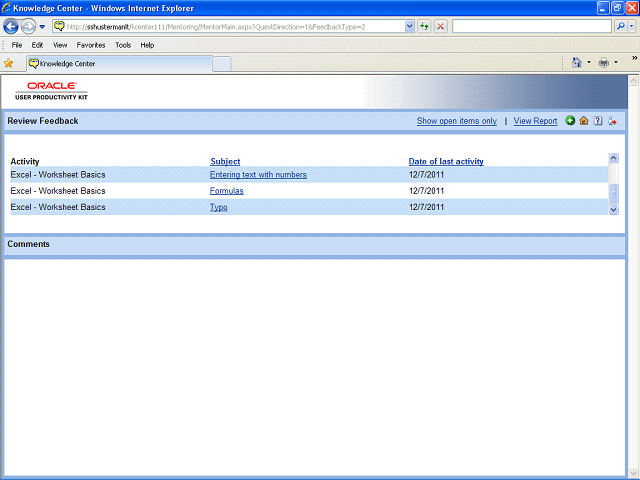Image resolution: width=640 pixels, height=480 pixels.
Task: Click the red Stop loading icon
Action: [x=440, y=27]
